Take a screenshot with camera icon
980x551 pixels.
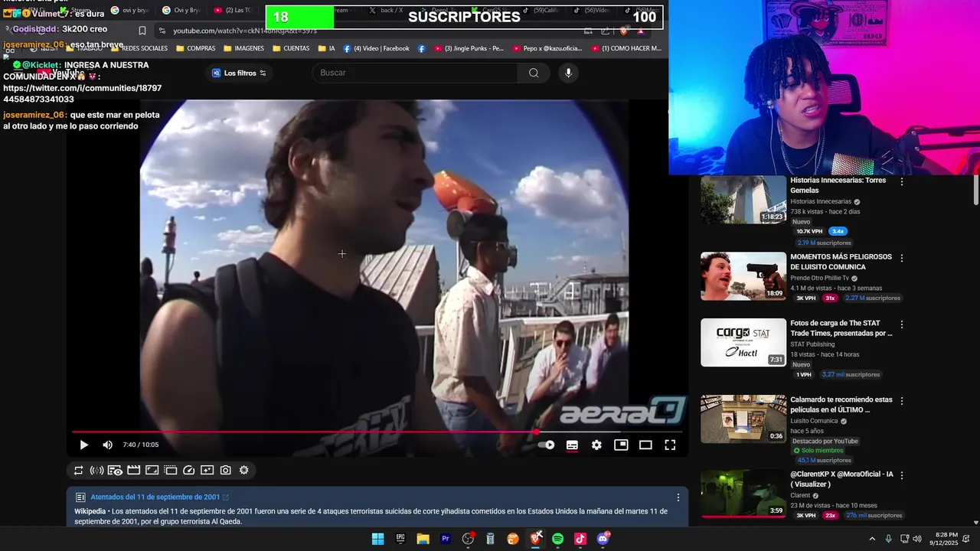point(225,470)
